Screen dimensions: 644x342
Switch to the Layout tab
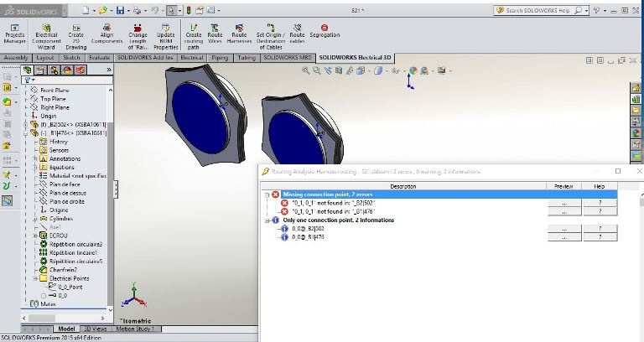pyautogui.click(x=45, y=58)
